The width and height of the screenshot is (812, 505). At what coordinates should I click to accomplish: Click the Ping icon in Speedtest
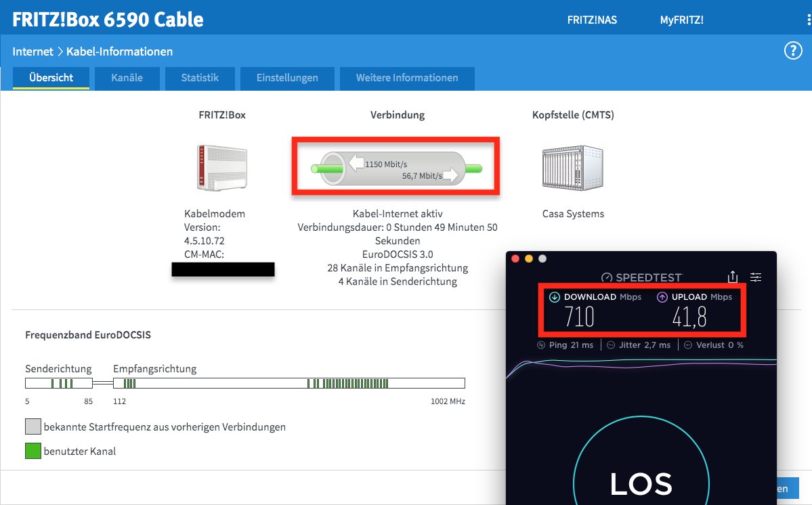541,345
